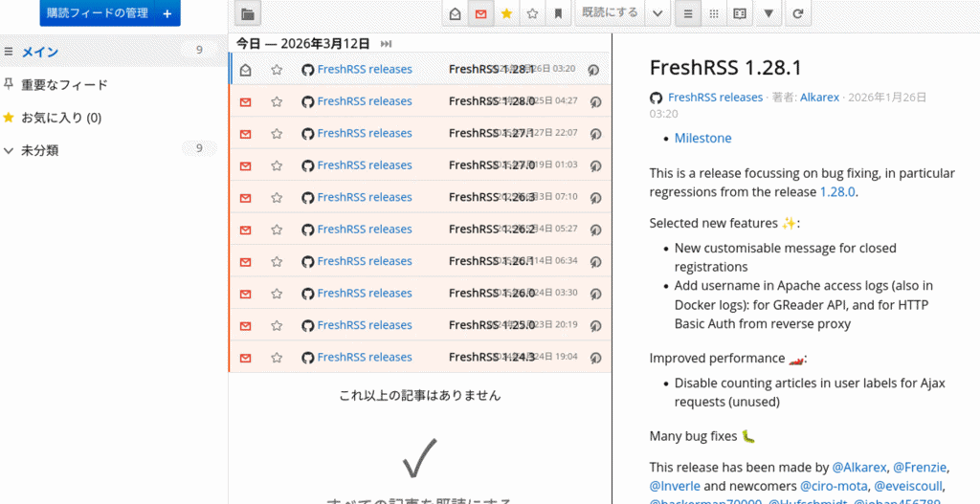Mark FreshRSS 1.27.1 entry as read
The image size is (980, 504).
(x=246, y=133)
